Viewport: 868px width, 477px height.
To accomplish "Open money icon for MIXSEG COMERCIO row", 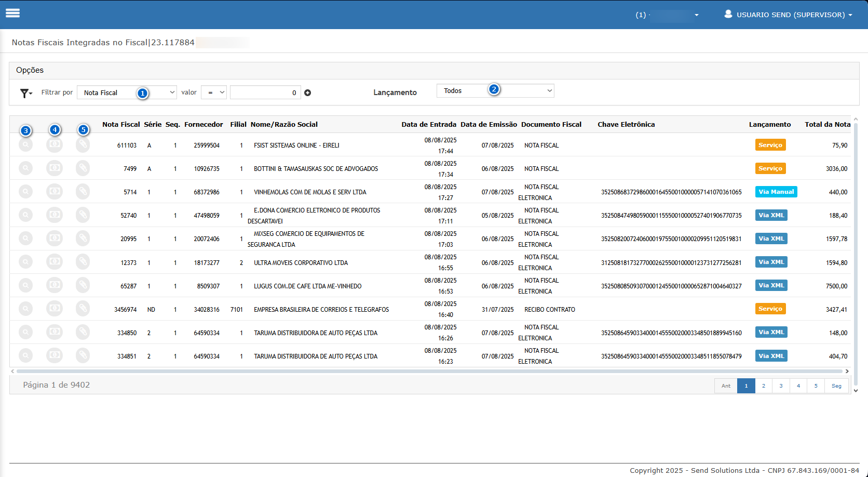I will (55, 238).
